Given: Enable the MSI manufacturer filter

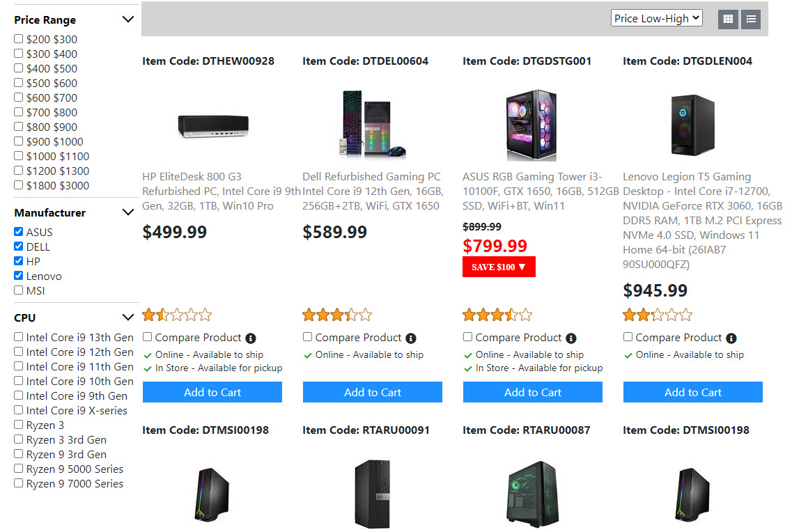Looking at the screenshot, I should tap(19, 290).
